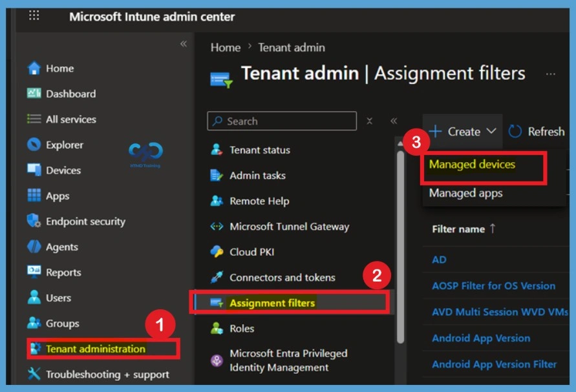576x392 pixels.
Task: Click the Users person icon
Action: 34,297
